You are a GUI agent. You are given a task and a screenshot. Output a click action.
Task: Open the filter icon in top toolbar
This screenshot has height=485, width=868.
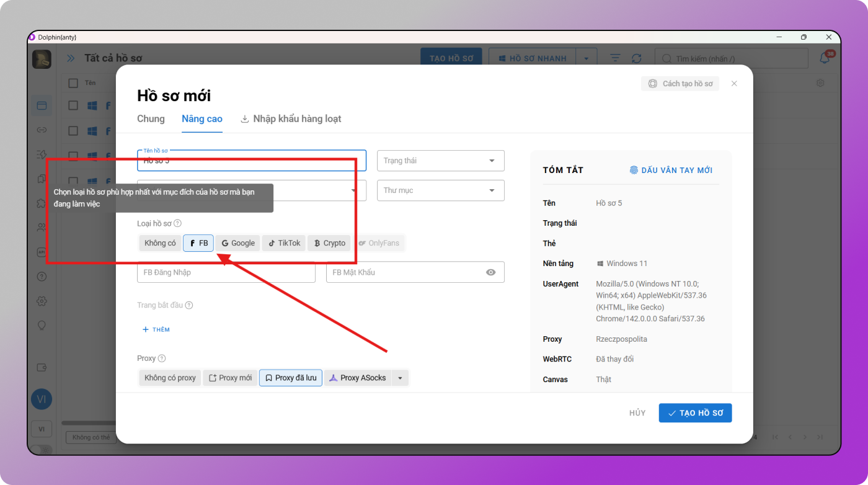click(x=614, y=58)
